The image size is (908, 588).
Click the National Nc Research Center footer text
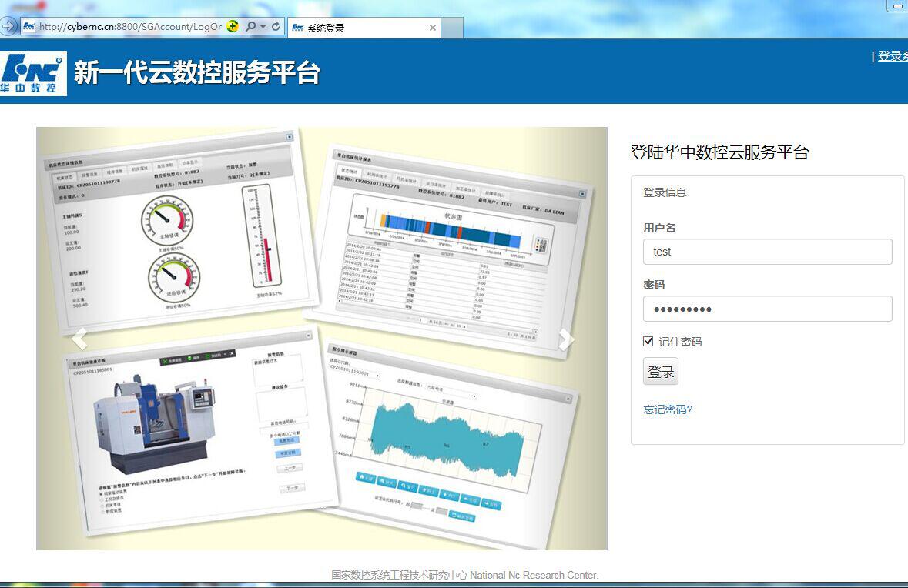[x=534, y=575]
